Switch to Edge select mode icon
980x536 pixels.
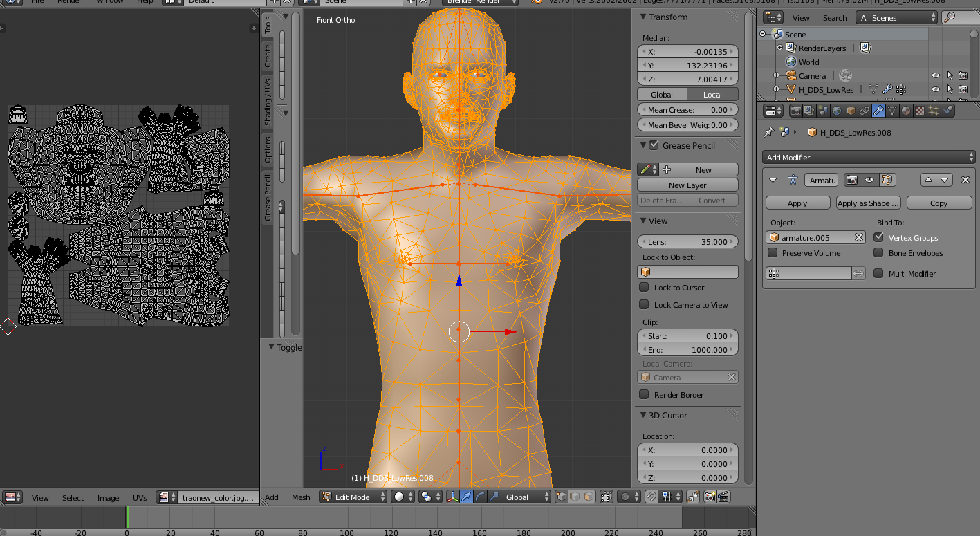[575, 497]
